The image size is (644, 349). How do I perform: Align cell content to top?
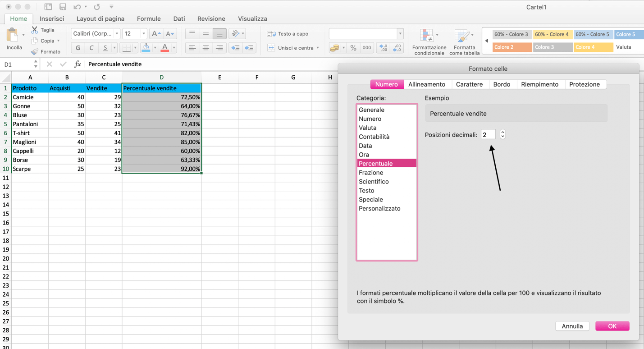point(192,34)
